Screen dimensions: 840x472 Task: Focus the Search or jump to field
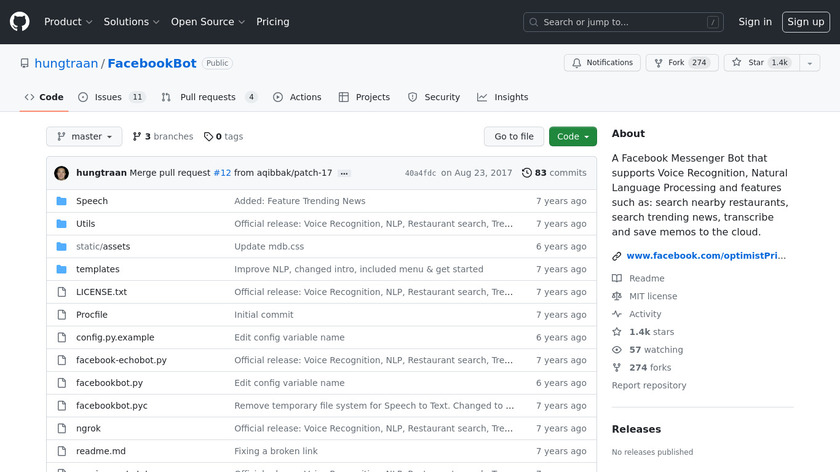(x=623, y=22)
